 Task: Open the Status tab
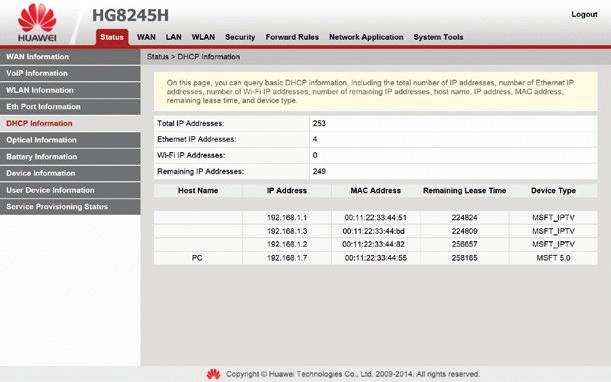click(112, 37)
